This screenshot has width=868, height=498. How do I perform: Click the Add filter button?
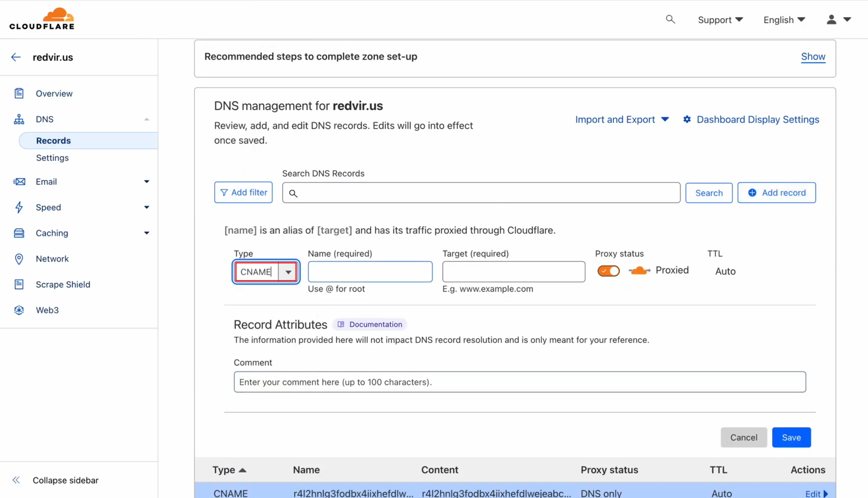pyautogui.click(x=243, y=192)
